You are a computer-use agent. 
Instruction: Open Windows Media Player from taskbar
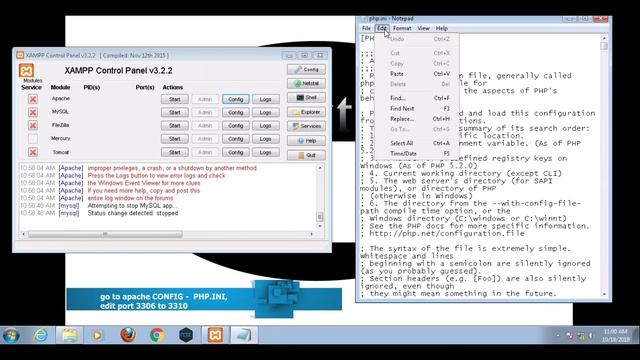[x=97, y=336]
